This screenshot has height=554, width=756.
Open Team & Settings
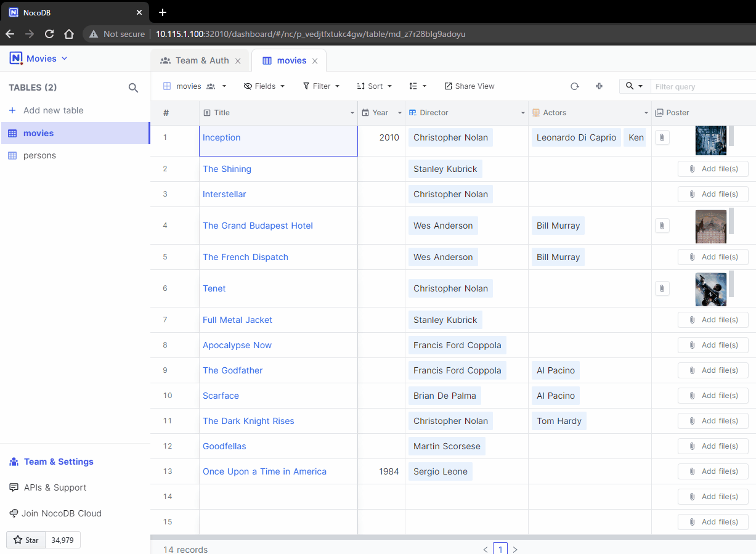click(x=59, y=462)
